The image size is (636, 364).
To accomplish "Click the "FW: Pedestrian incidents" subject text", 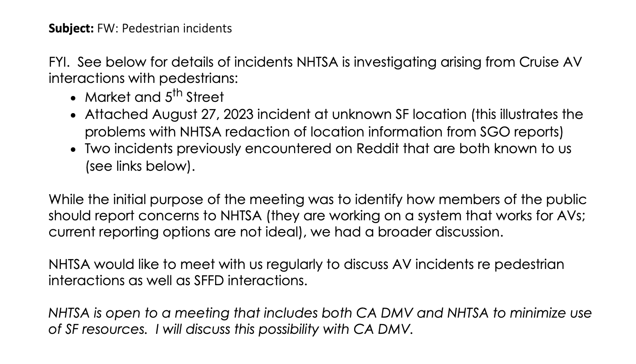I will click(x=164, y=29).
